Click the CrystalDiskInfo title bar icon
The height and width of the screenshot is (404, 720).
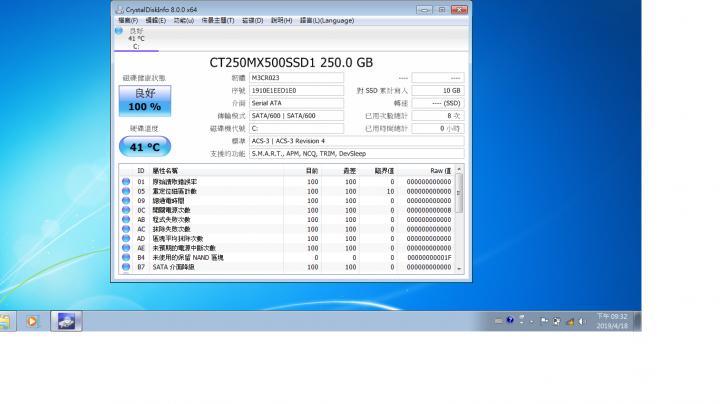pyautogui.click(x=119, y=10)
